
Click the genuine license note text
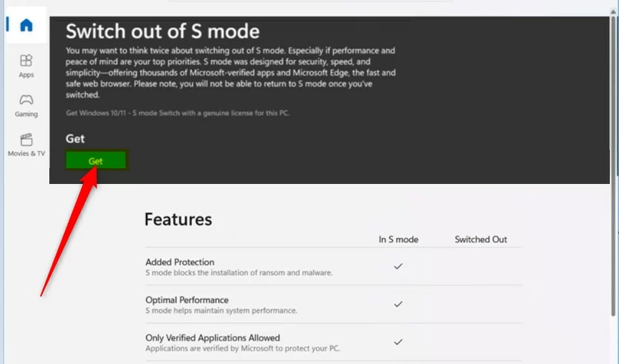[x=178, y=113]
